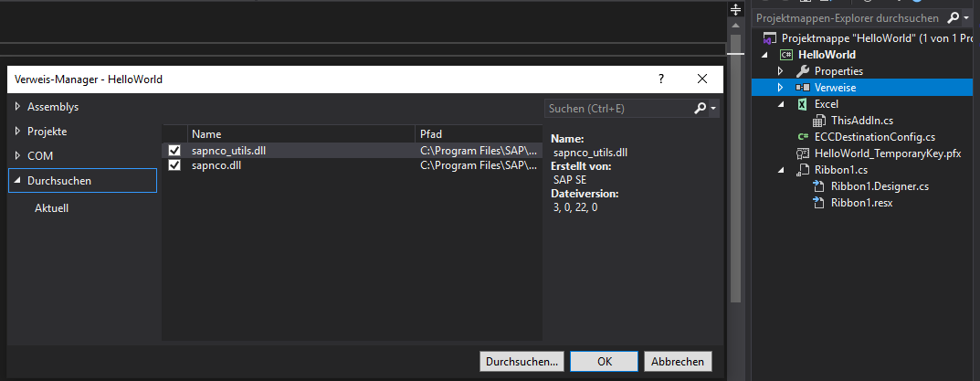This screenshot has height=381, width=980.
Task: Click the Projektmappe solution icon
Action: [770, 38]
